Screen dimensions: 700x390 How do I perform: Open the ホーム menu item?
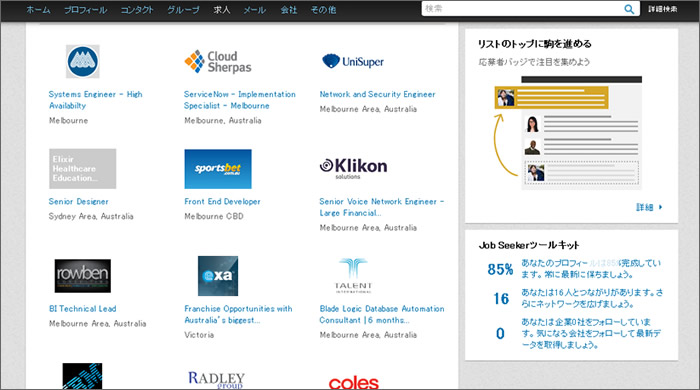pos(38,9)
